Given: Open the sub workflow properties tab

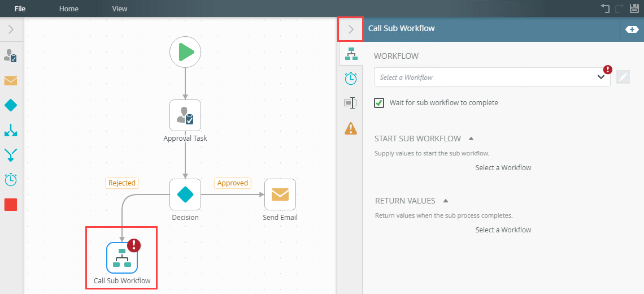Looking at the screenshot, I should click(351, 54).
